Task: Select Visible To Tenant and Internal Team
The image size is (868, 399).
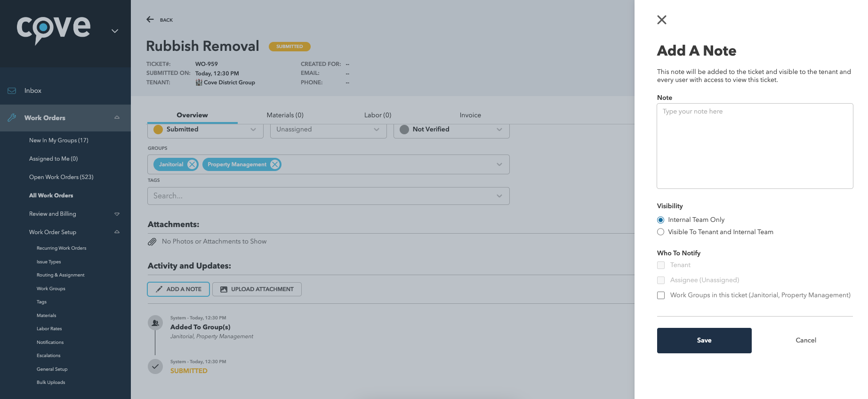Action: [x=661, y=232]
